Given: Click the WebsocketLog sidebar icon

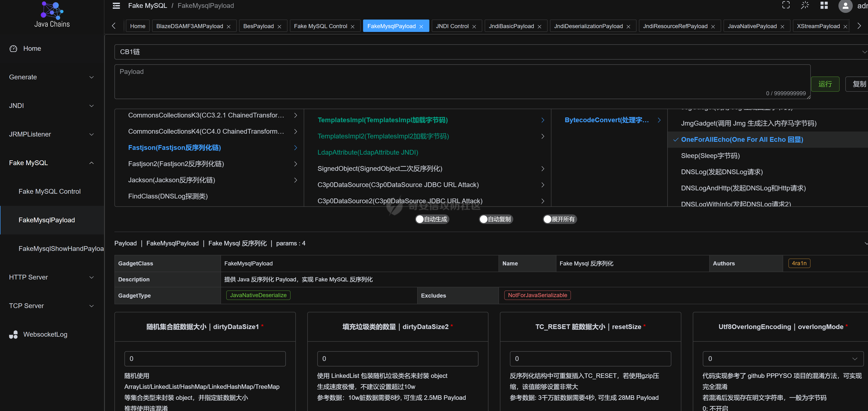Looking at the screenshot, I should coord(14,335).
